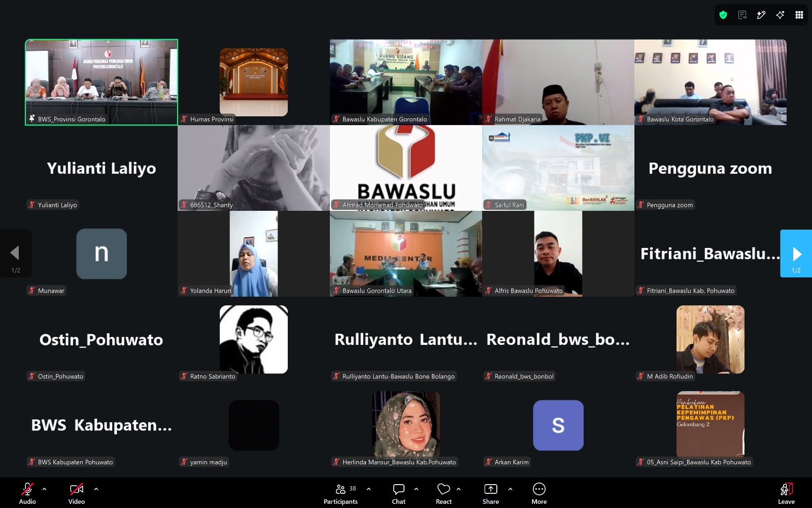Click the green encryption shield icon

(723, 15)
